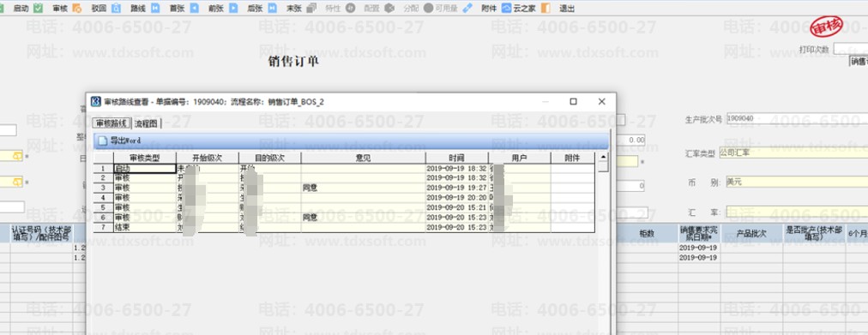Click the 0.00 value field behind the dialog
Viewport: 868px width, 335px height.
[x=631, y=141]
